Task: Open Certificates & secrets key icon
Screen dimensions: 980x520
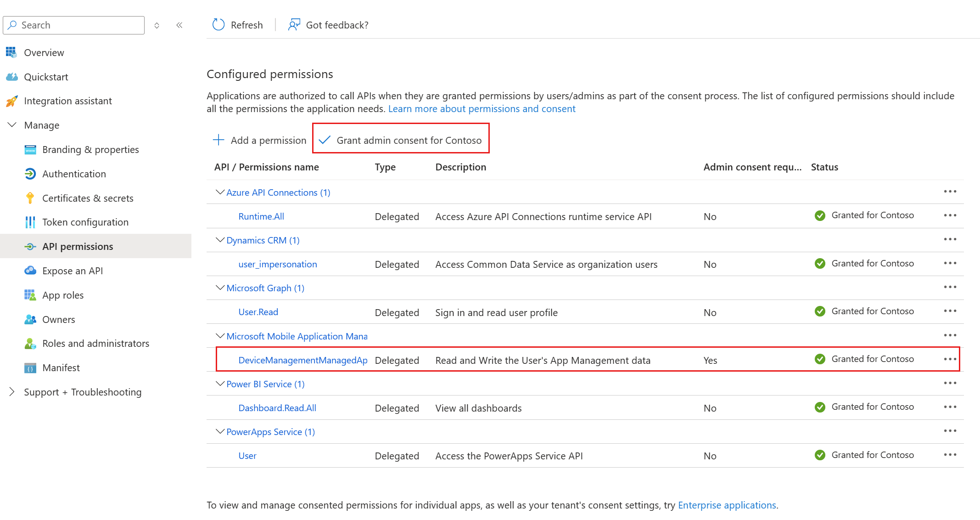Action: (30, 198)
